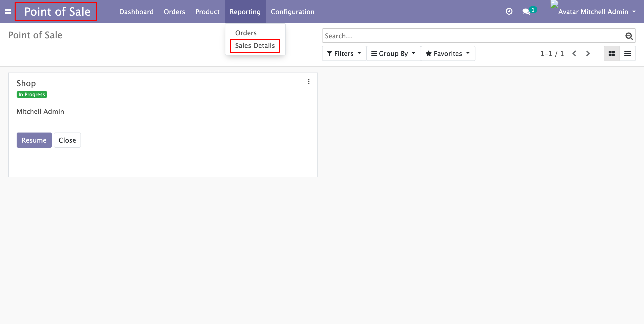The height and width of the screenshot is (324, 644).
Task: Focus the Search input field
Action: pos(473,36)
